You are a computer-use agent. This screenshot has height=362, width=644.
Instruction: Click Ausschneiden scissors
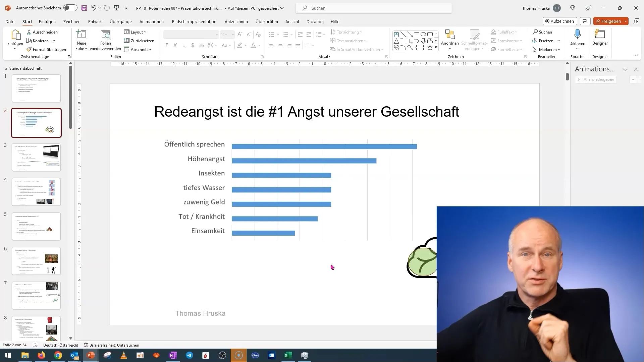pyautogui.click(x=42, y=32)
